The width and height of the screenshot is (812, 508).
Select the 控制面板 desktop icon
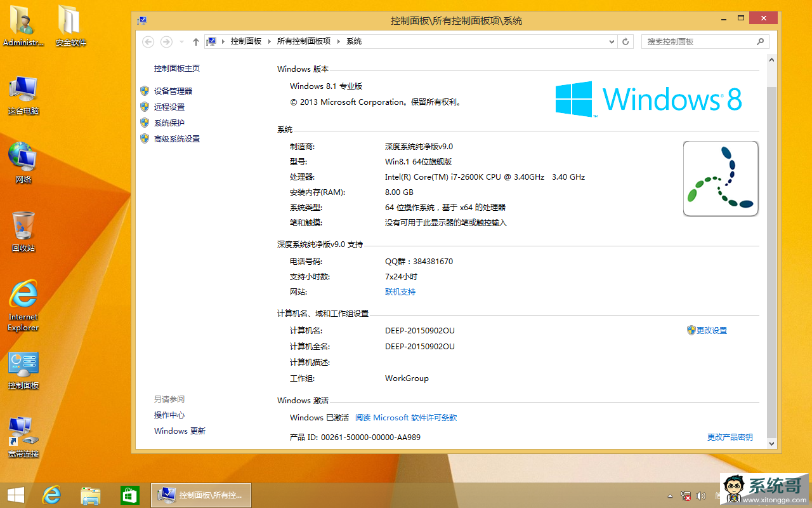pos(23,370)
